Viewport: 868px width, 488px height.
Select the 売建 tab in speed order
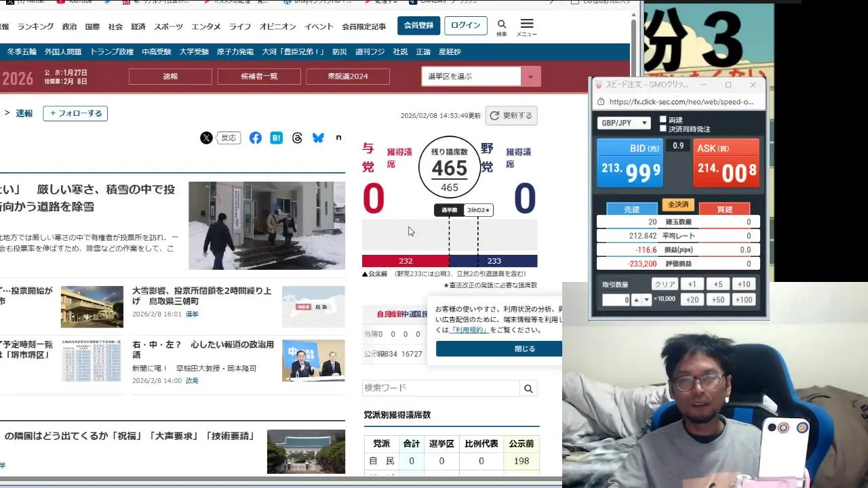click(631, 209)
